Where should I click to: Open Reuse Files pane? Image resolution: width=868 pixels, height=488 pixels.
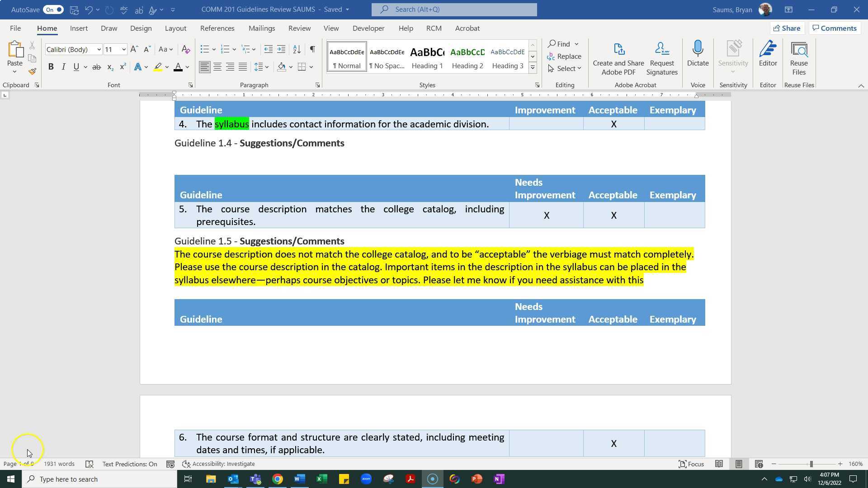point(798,56)
